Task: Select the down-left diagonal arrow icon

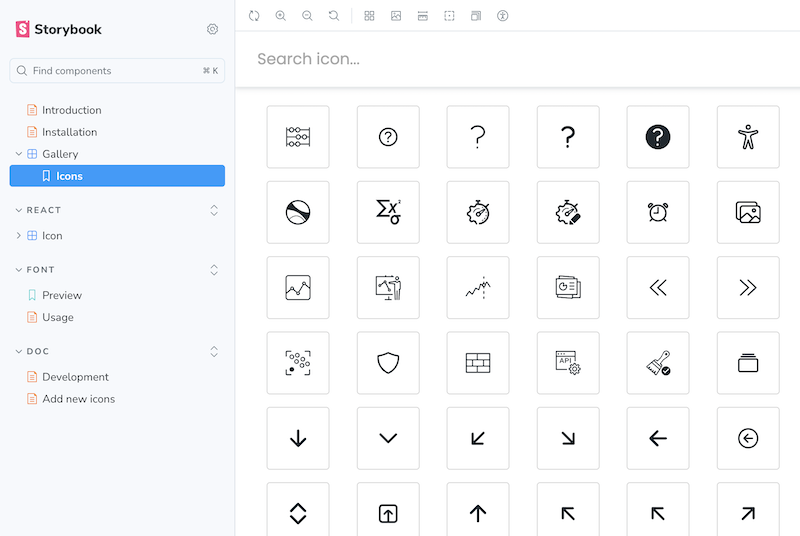Action: (x=478, y=439)
